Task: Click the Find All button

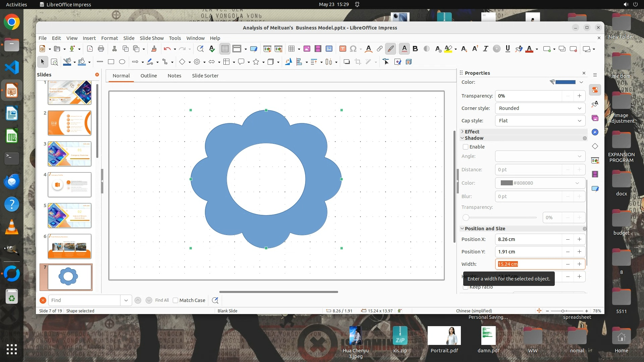Action: point(162,300)
